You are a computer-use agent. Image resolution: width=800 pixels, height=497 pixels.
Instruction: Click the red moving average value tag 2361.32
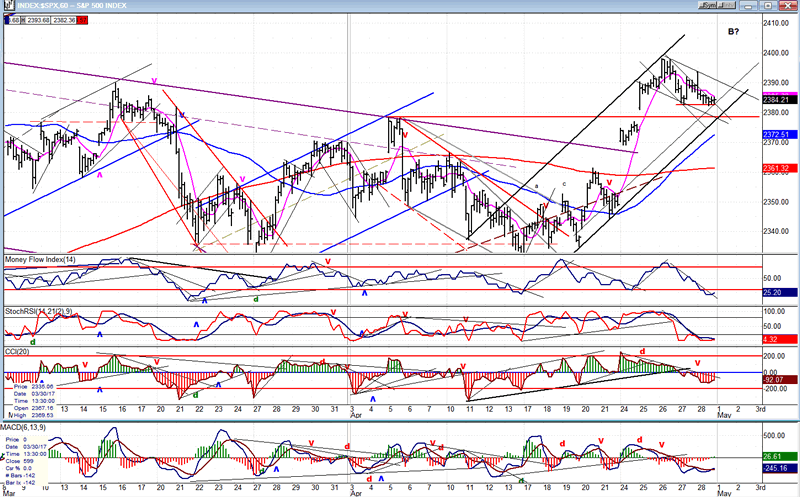click(x=780, y=168)
